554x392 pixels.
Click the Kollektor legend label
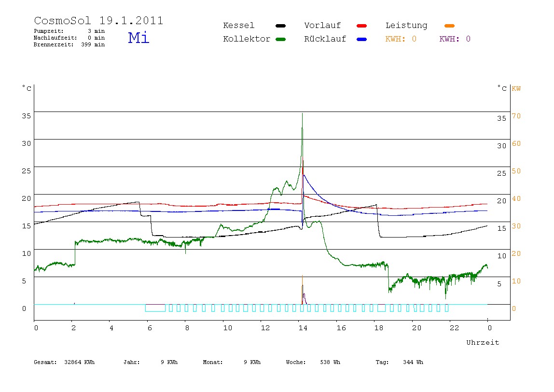(247, 39)
